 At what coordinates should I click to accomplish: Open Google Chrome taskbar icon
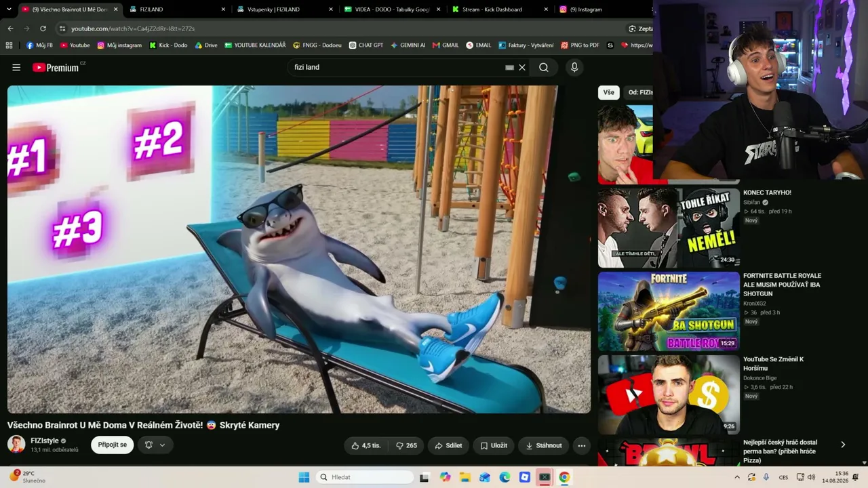pos(564,477)
